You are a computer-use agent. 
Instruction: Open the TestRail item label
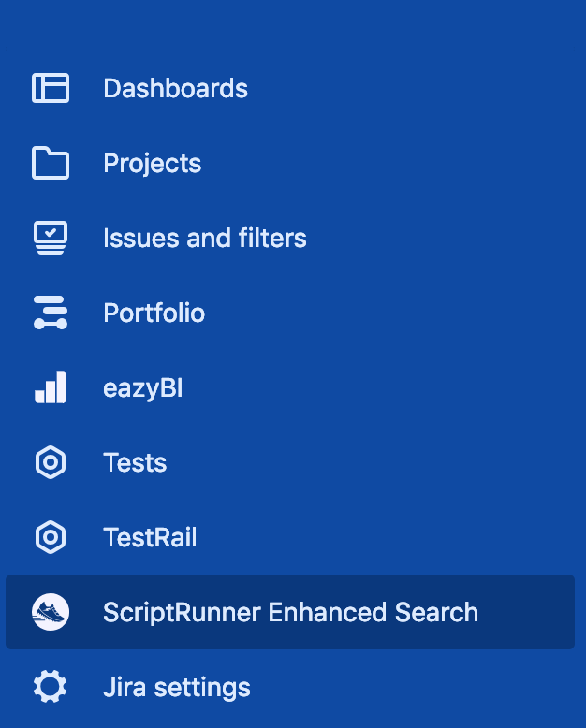point(150,538)
